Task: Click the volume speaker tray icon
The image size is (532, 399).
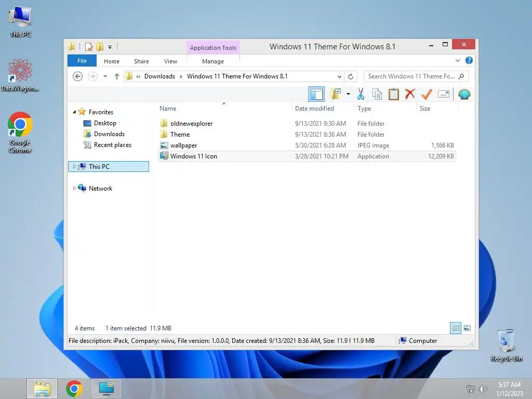Action: click(x=483, y=389)
